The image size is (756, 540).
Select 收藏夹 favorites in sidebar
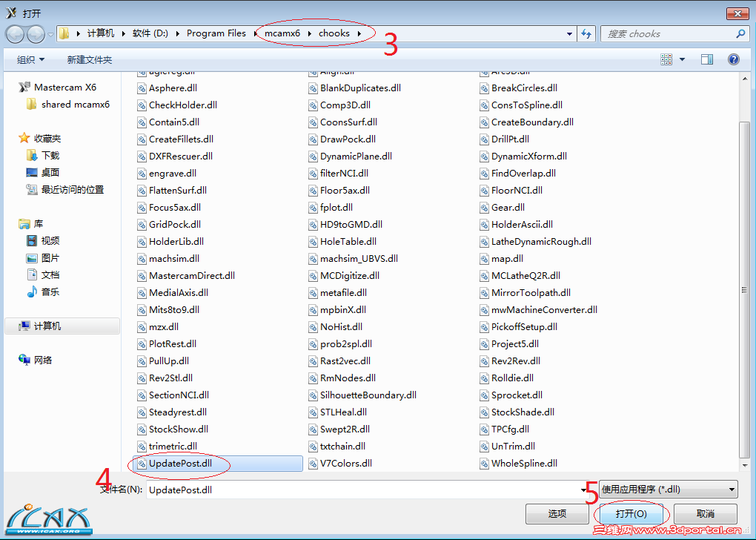39,139
